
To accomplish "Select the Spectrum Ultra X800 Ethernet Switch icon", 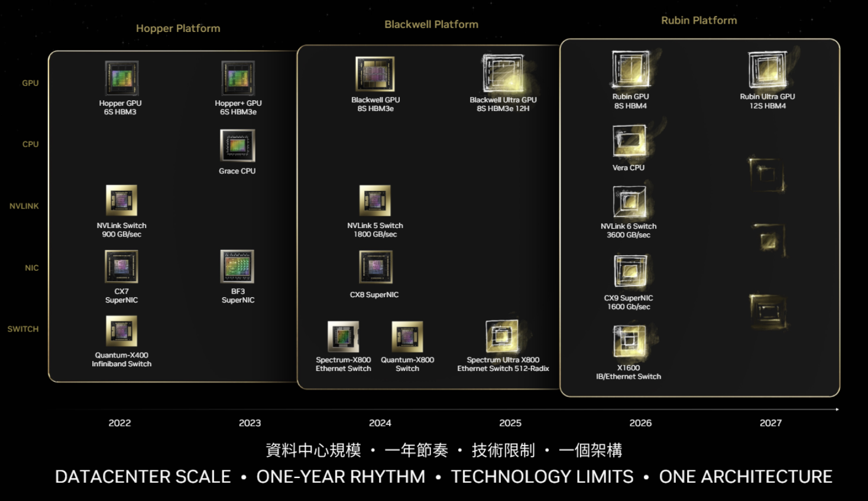I will (x=502, y=336).
